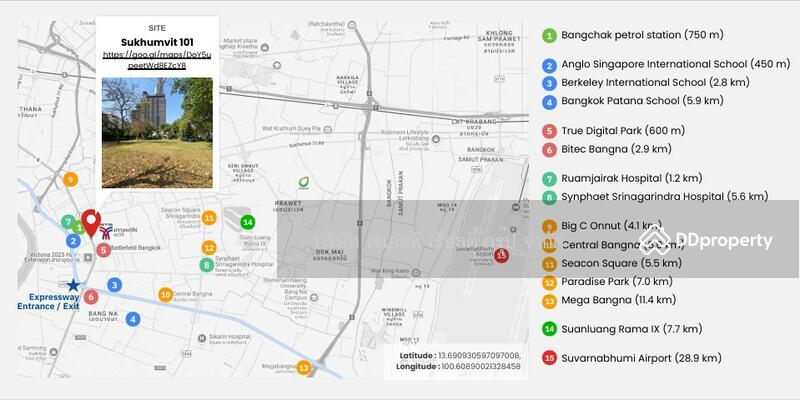Image resolution: width=800 pixels, height=400 pixels.
Task: Click the Wat King Kaeo map icon
Action: pos(416,273)
